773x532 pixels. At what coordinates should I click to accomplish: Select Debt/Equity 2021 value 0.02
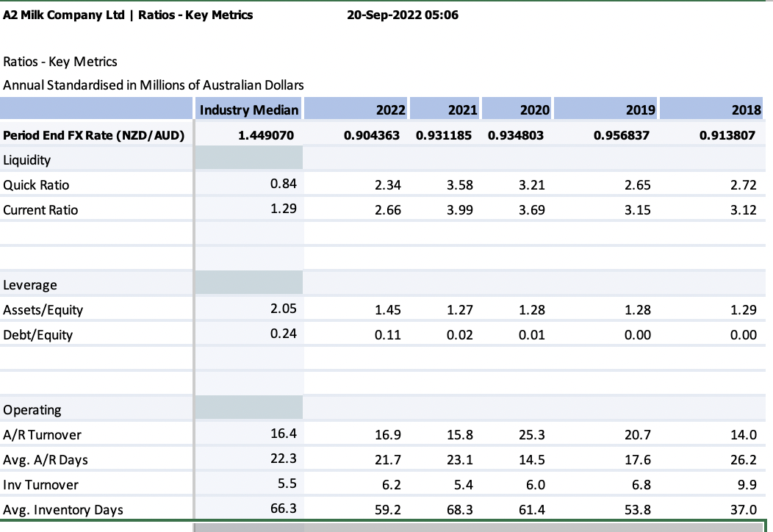[460, 335]
